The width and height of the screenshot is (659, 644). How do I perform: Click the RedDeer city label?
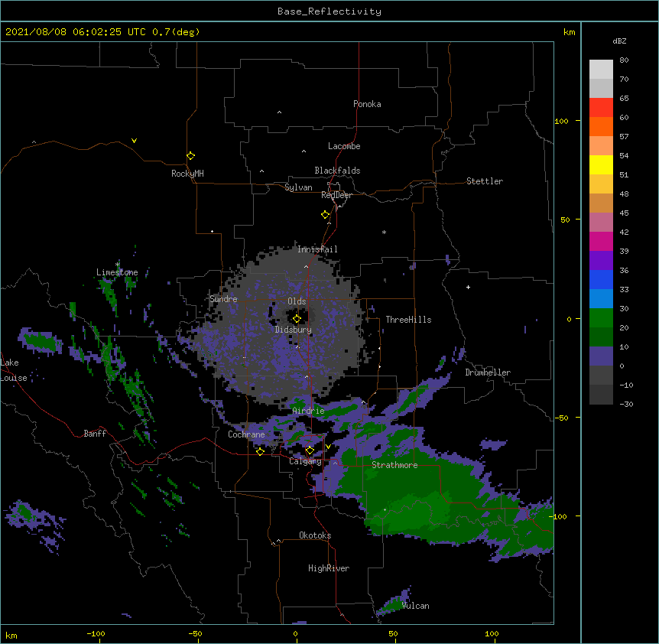tap(336, 195)
